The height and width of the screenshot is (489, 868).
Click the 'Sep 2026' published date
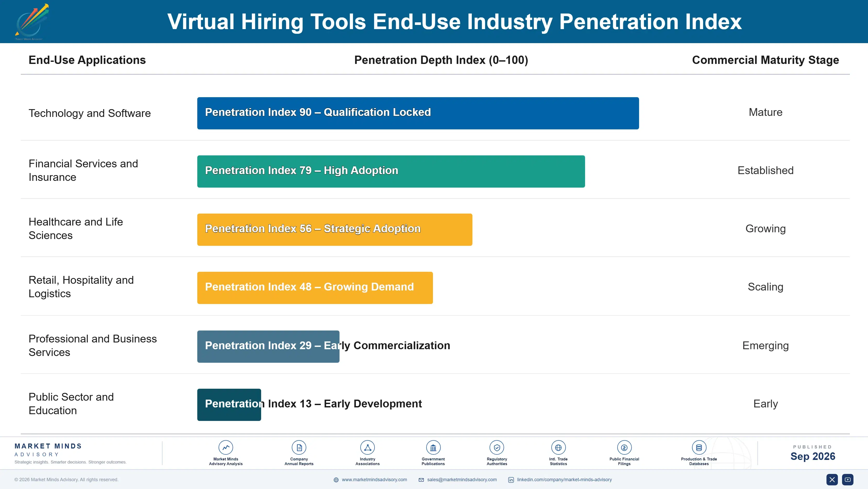(812, 456)
